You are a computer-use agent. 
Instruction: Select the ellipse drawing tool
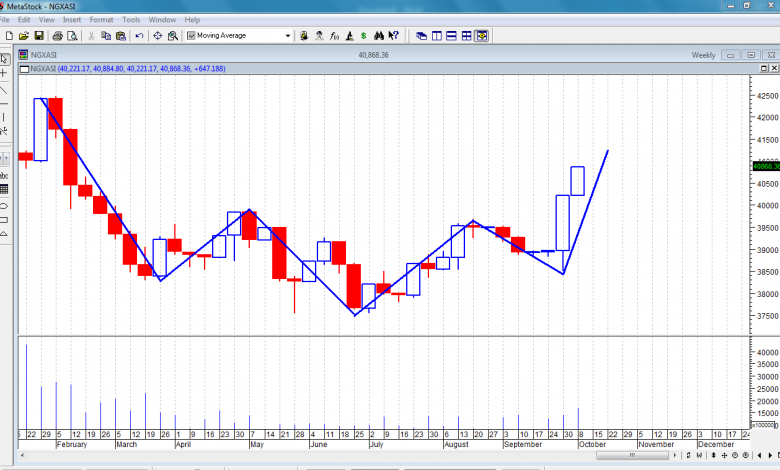point(4,204)
